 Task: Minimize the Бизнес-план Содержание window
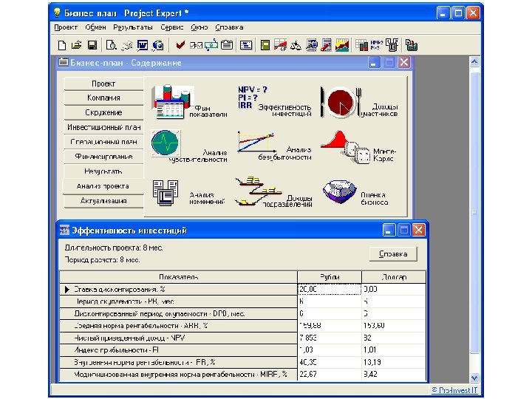click(x=374, y=63)
